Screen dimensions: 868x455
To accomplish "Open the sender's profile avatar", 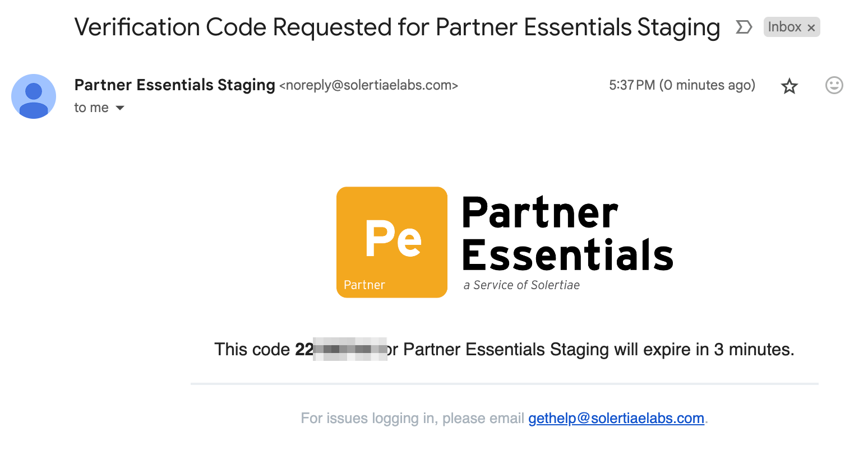I will (34, 96).
